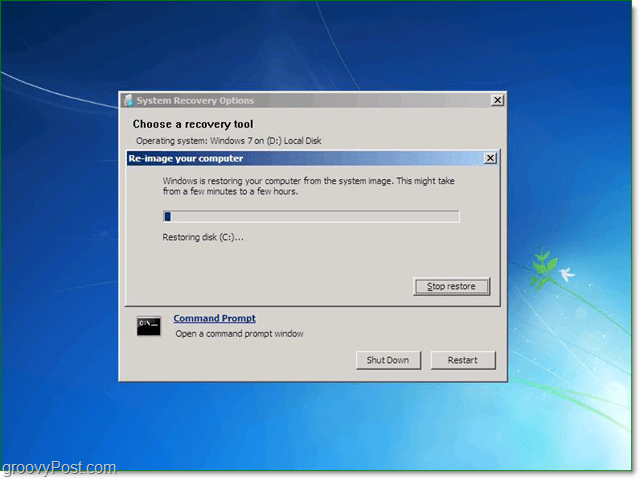Click the Stop restore button

(x=451, y=286)
